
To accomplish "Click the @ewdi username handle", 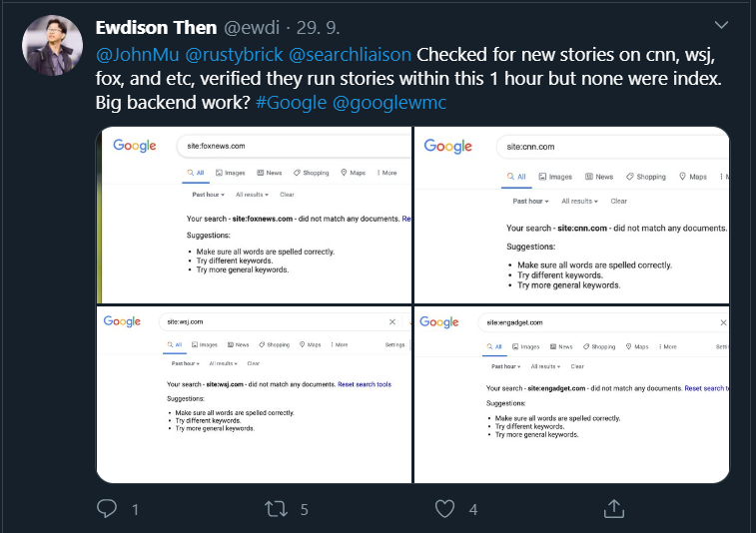I will tap(252, 28).
